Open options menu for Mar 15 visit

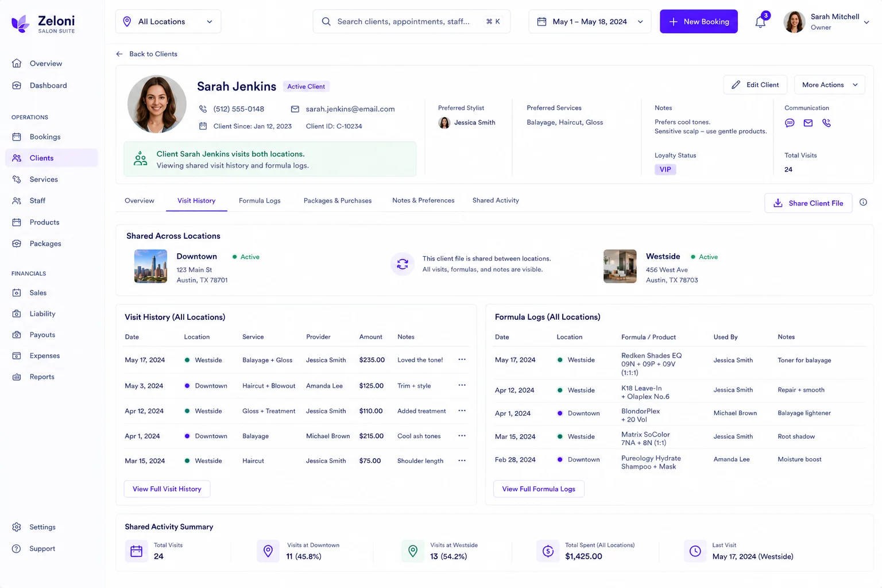click(x=462, y=461)
